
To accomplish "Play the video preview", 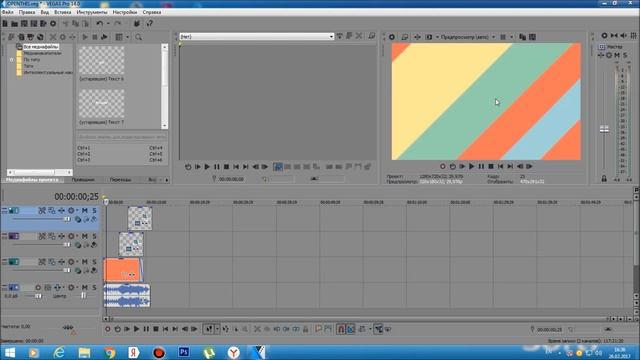I will click(x=471, y=167).
